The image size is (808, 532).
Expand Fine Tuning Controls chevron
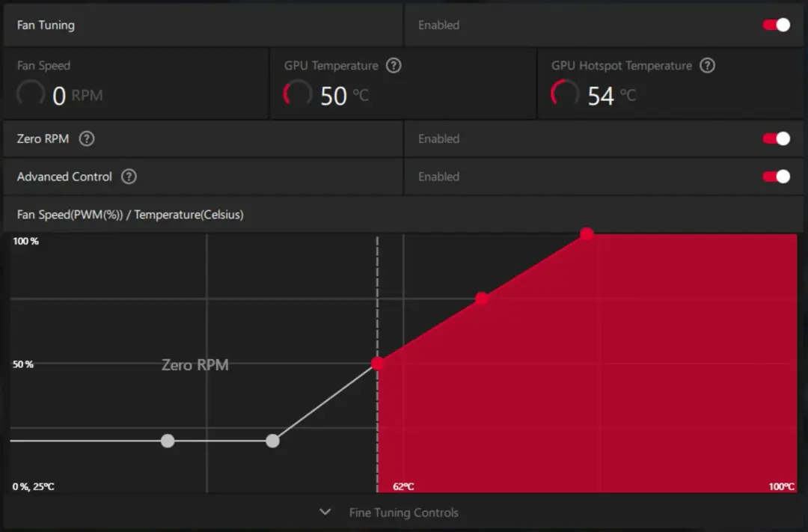[325, 512]
